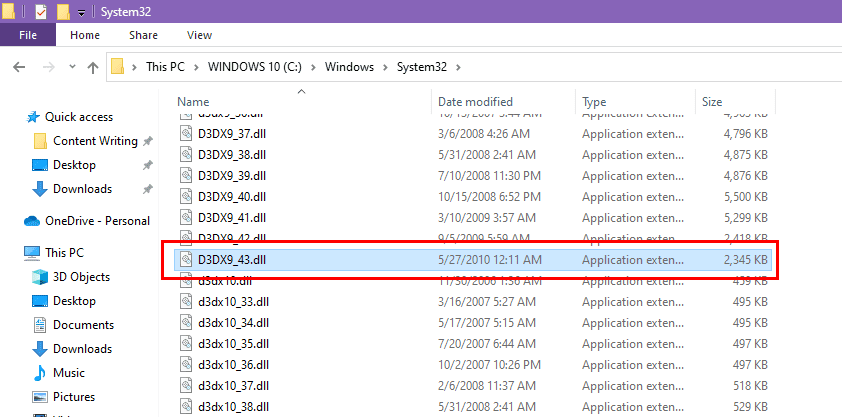Click pin icon next to Content Writing

point(147,141)
